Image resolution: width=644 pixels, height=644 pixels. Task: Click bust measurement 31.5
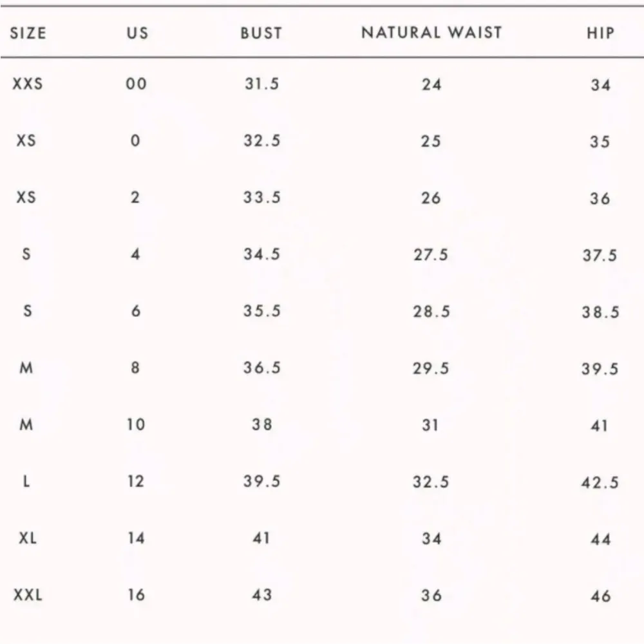(x=261, y=84)
